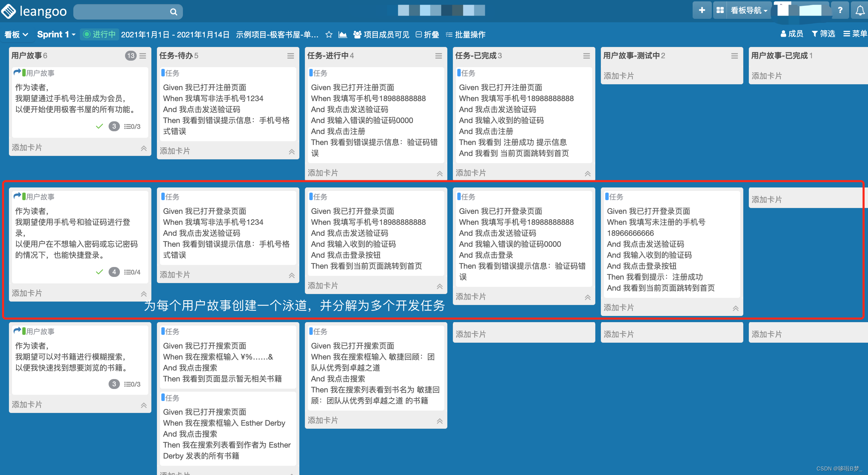Click the link arrow on search story card
Viewport: 868px width, 475px height.
tap(17, 331)
